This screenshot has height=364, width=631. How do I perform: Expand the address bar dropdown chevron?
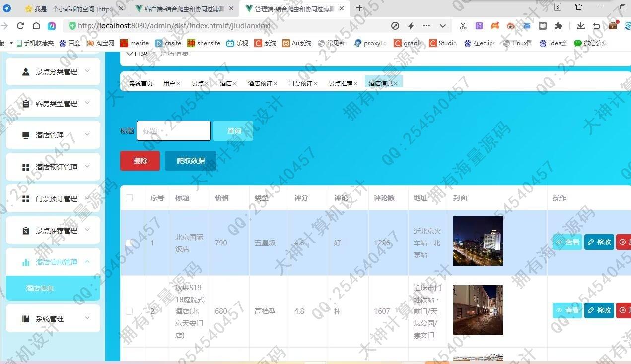point(443,26)
